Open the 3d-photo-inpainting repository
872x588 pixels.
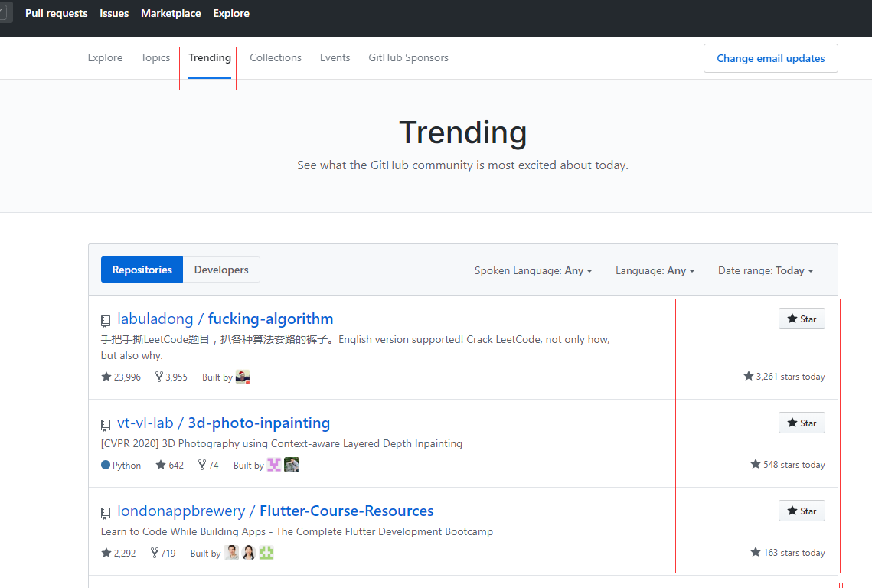(260, 423)
